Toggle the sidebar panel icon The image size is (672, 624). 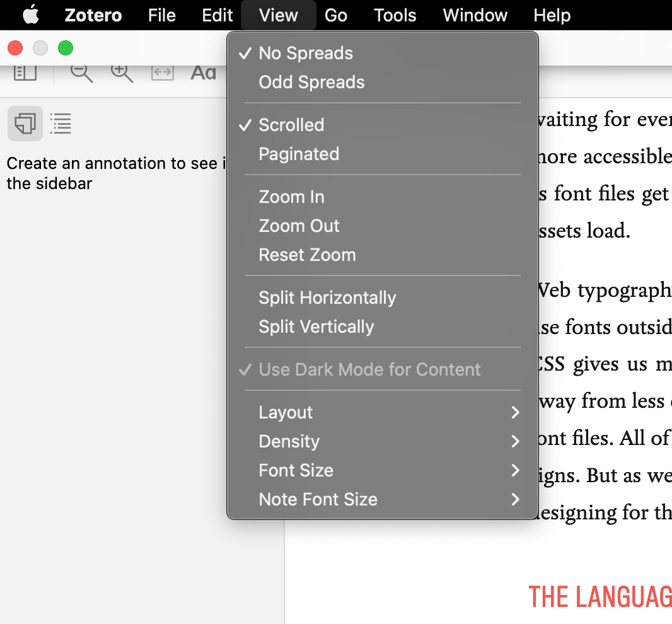[x=25, y=72]
